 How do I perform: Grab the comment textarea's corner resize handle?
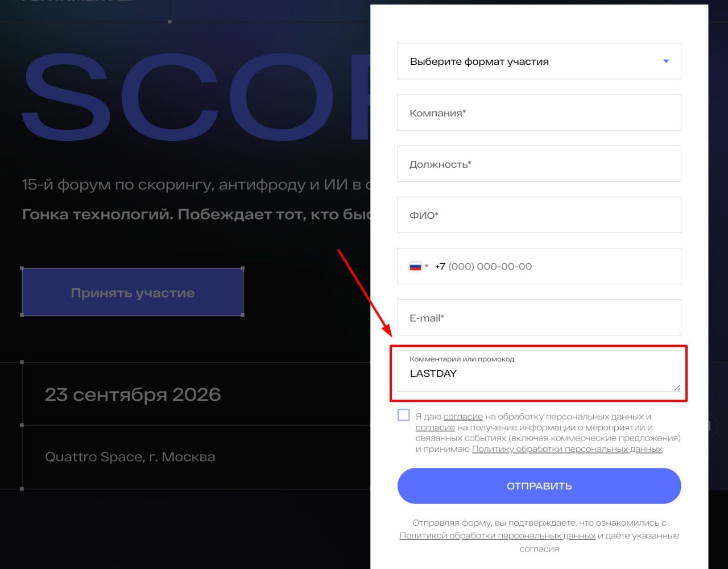tap(677, 387)
